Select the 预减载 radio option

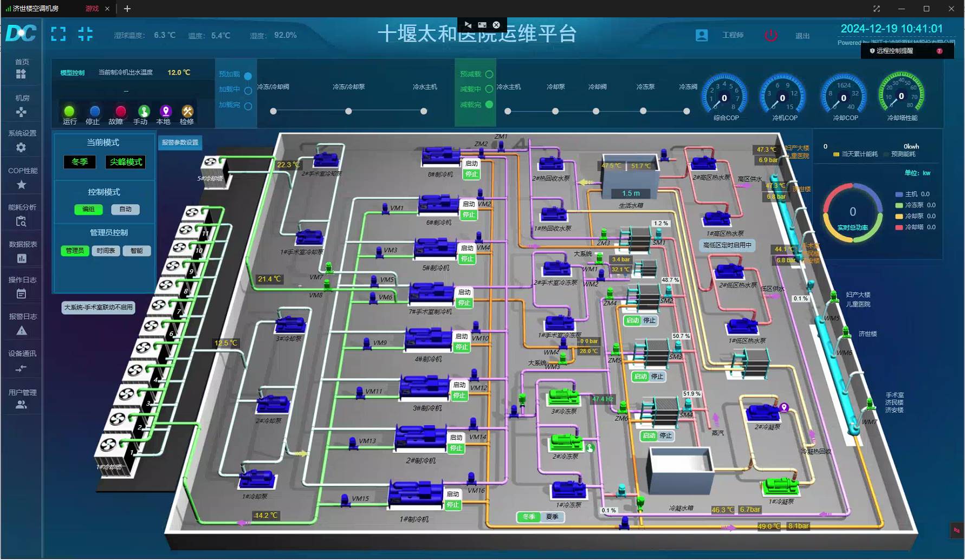point(489,74)
